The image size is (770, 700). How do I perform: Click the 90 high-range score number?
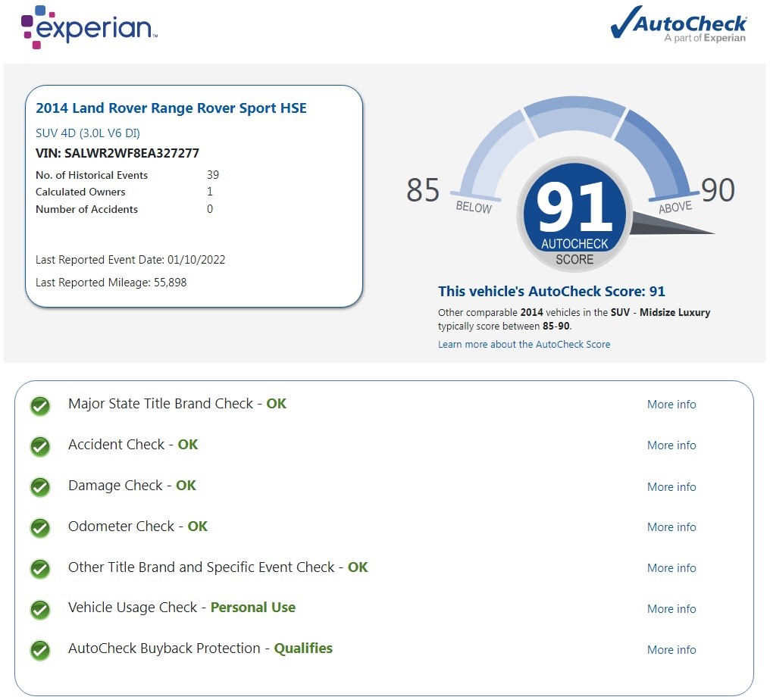[x=718, y=189]
